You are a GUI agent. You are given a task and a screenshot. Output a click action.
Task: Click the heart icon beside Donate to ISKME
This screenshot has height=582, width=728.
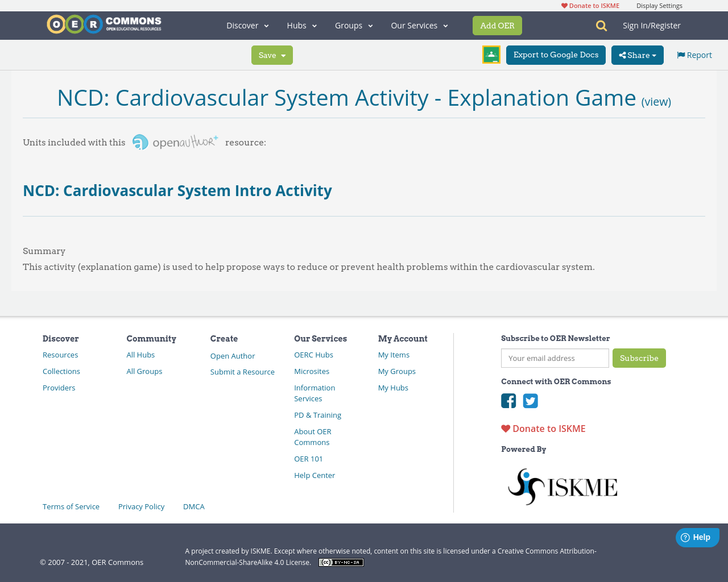point(506,428)
